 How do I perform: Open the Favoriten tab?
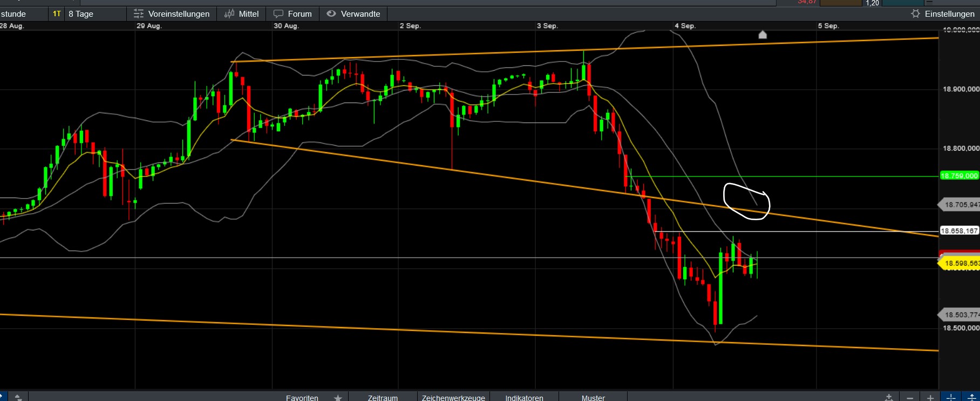pyautogui.click(x=302, y=398)
